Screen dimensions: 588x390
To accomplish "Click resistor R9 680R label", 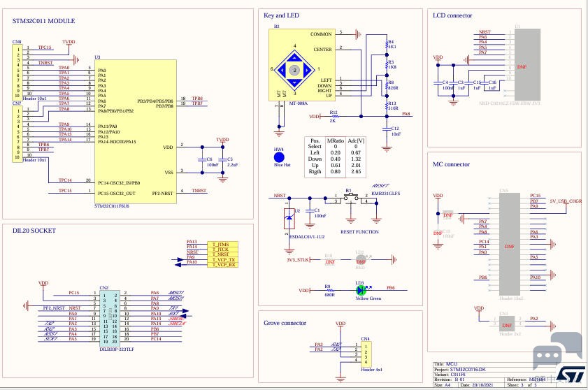I will (329, 291).
